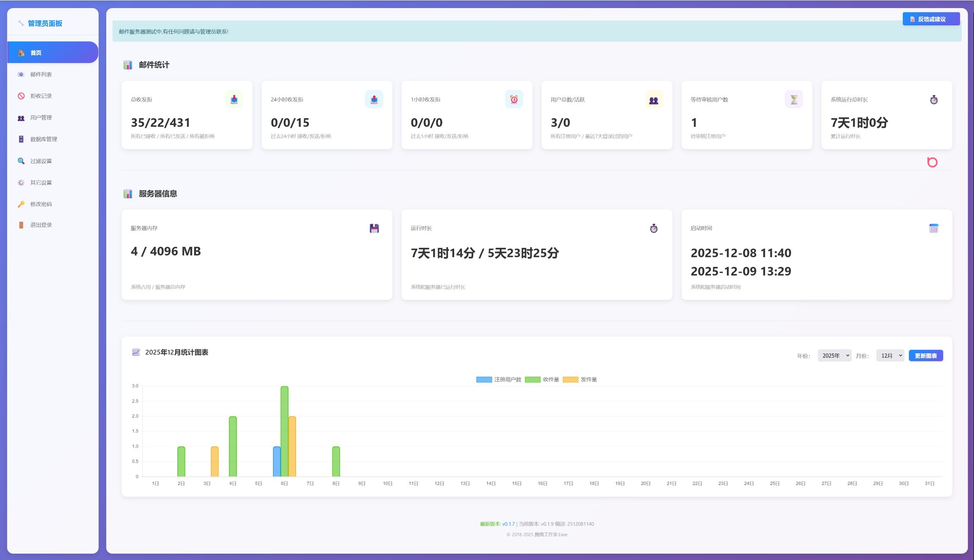Click the hourglass icon for pending users
The height and width of the screenshot is (560, 974).
(x=794, y=100)
